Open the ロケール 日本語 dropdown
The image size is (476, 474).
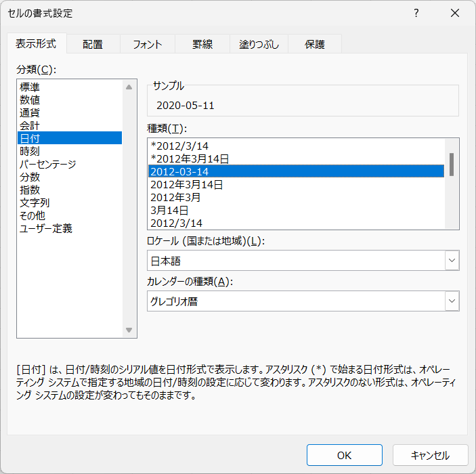(x=303, y=261)
